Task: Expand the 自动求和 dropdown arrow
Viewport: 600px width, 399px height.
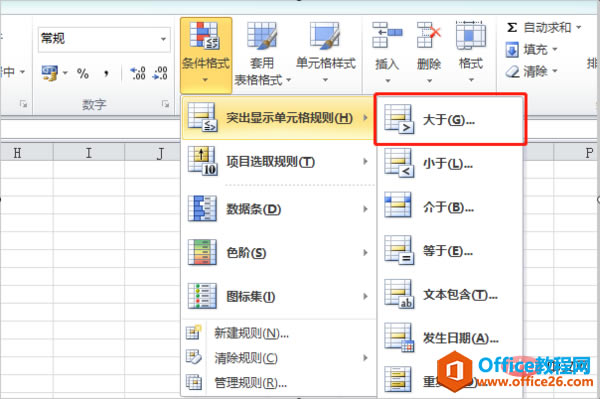Action: coord(579,27)
